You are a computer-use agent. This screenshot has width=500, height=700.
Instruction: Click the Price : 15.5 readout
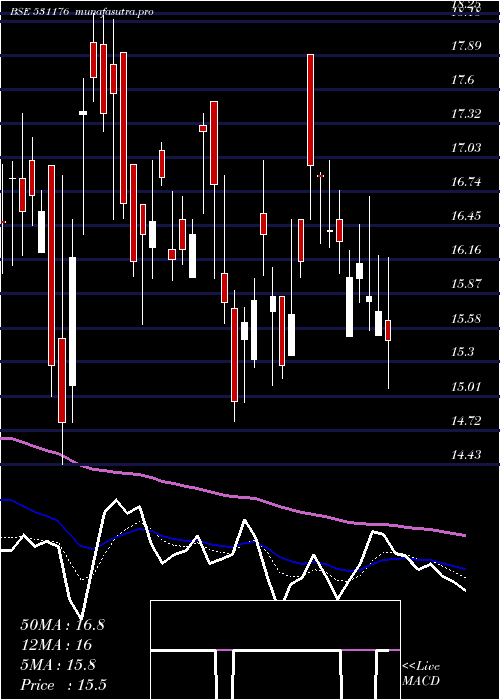(x=63, y=685)
